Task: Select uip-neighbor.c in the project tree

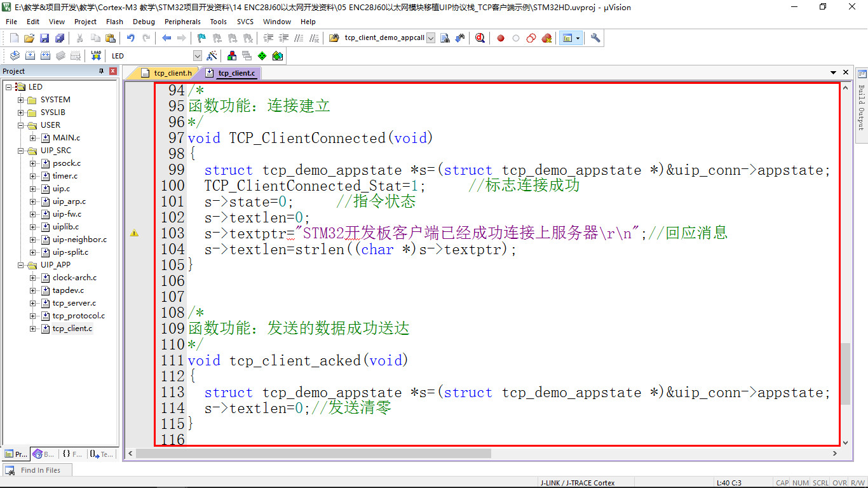Action: point(79,240)
